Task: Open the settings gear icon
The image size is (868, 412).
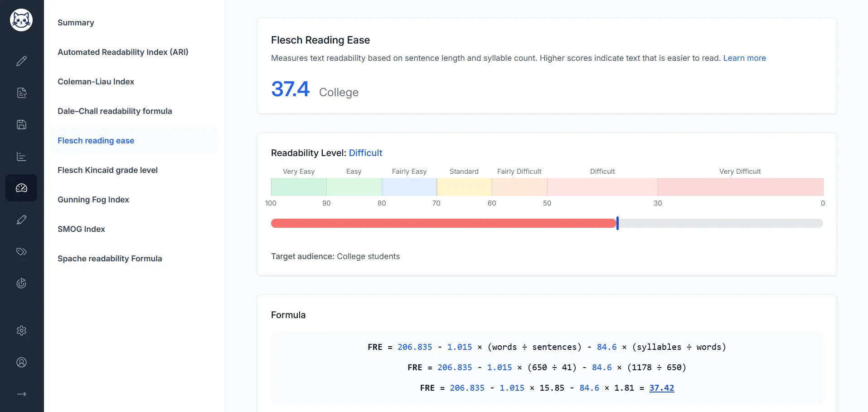Action: pos(21,330)
